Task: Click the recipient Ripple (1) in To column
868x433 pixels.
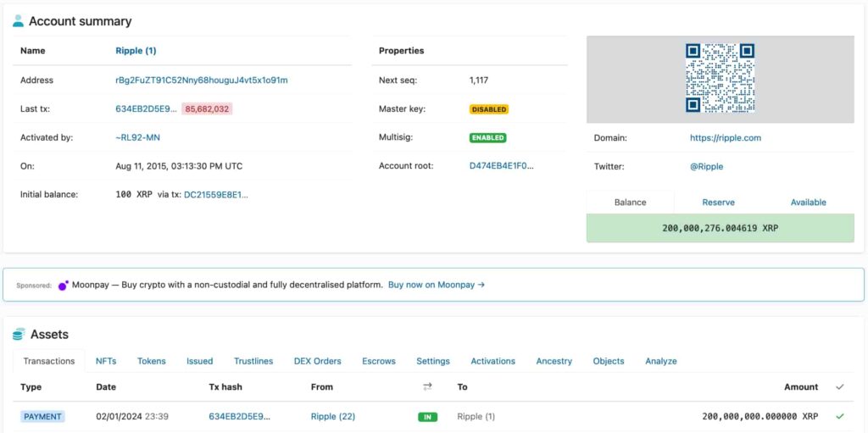Action: point(476,416)
